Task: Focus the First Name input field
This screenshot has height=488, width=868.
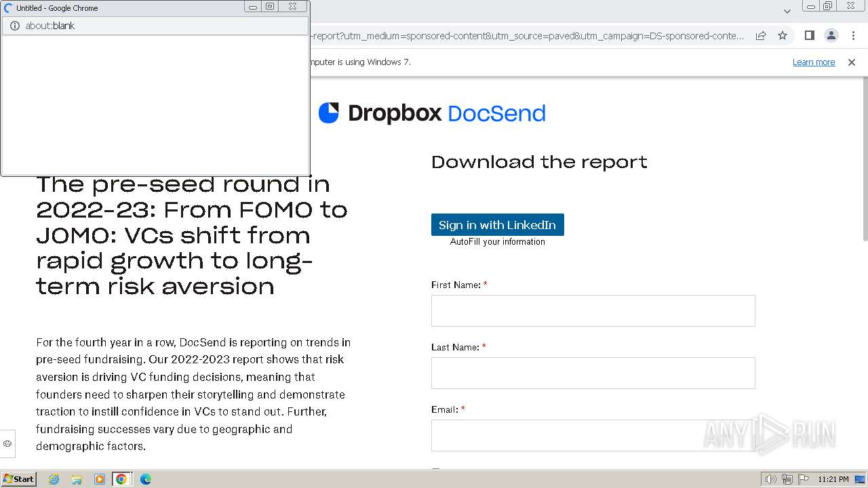Action: coord(593,310)
